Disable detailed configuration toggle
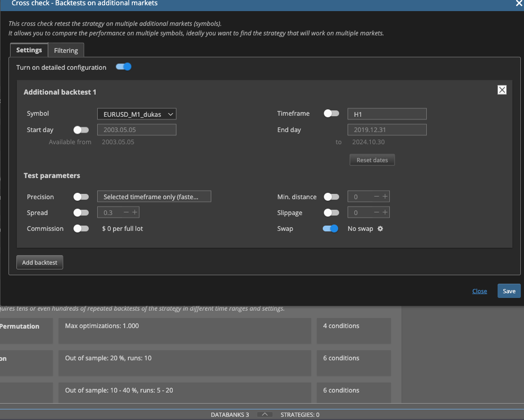This screenshot has width=524, height=420. 124,67
